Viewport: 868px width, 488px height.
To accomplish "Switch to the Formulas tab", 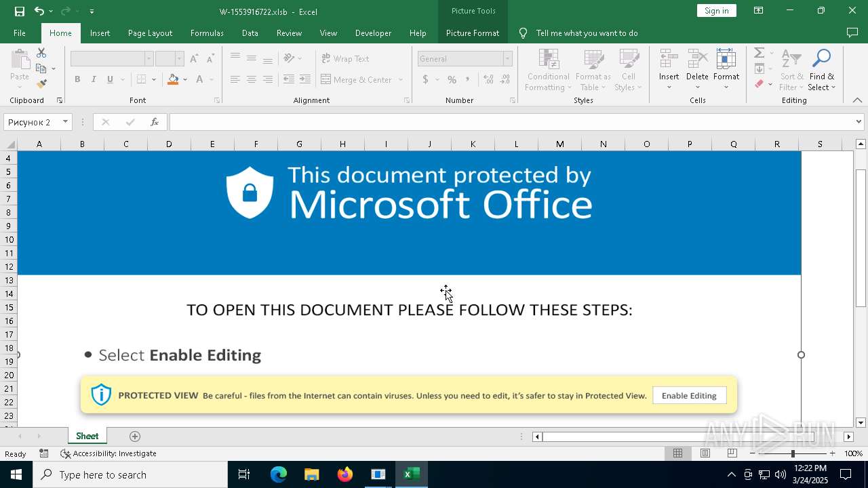I will pos(207,33).
